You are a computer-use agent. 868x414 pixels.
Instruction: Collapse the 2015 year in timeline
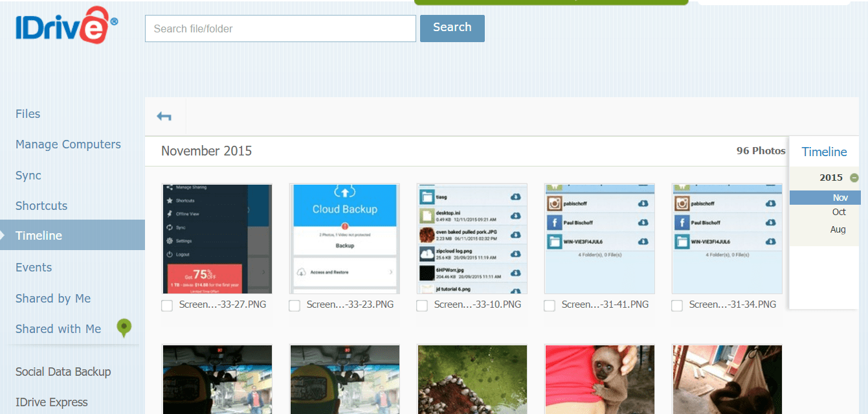coord(854,178)
